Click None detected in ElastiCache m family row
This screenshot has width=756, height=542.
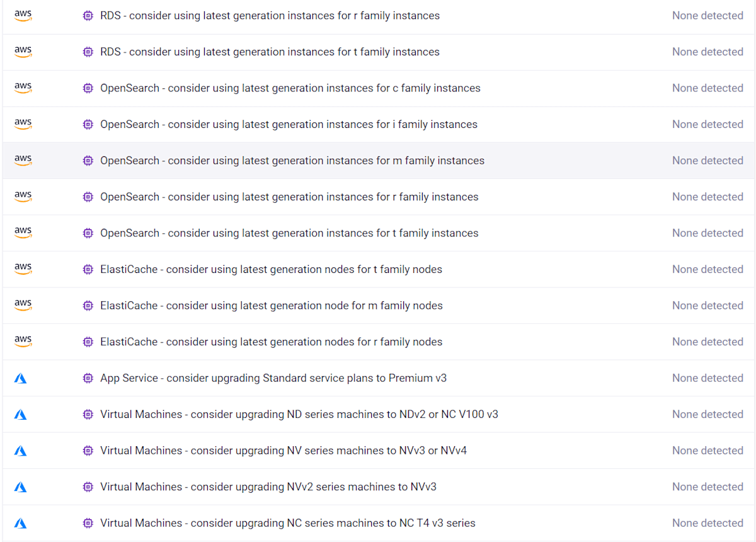[707, 306]
